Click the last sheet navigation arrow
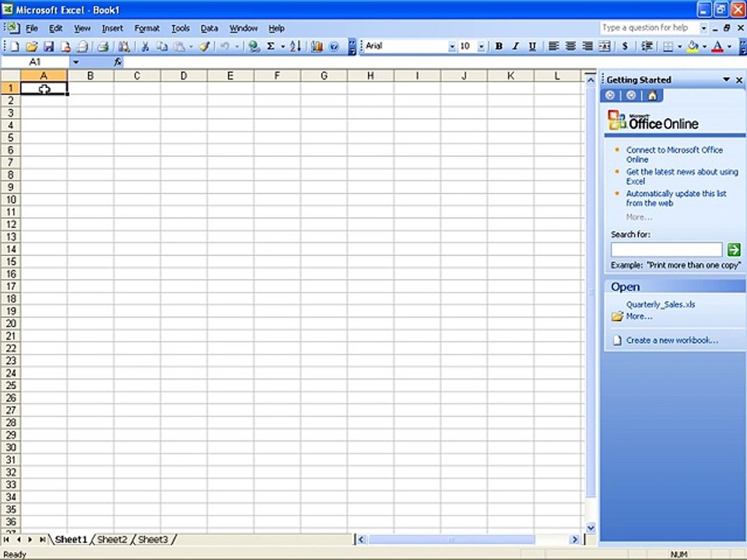This screenshot has height=560, width=747. click(42, 540)
